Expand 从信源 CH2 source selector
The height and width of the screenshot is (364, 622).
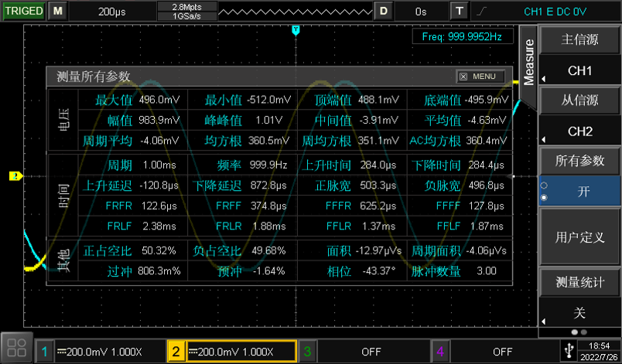point(580,131)
